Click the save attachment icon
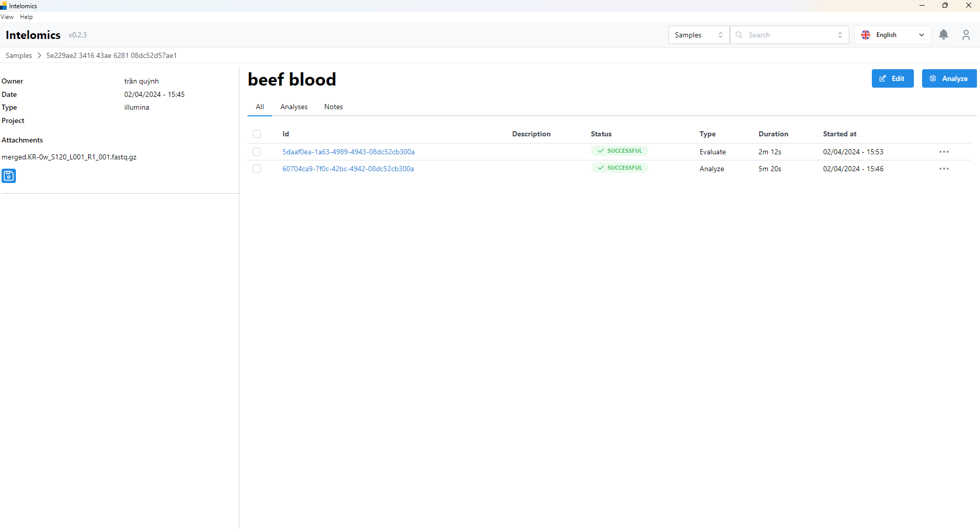This screenshot has width=980, height=529. coord(9,176)
